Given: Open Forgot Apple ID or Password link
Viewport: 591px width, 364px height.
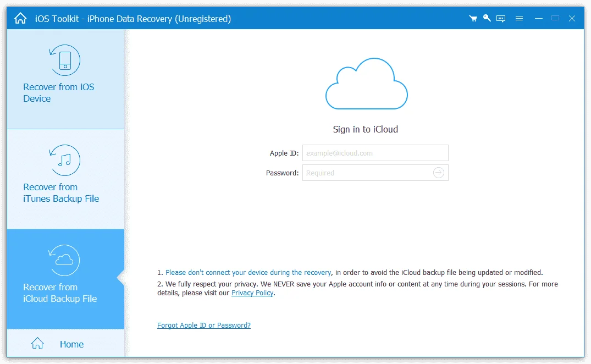Looking at the screenshot, I should coord(204,325).
